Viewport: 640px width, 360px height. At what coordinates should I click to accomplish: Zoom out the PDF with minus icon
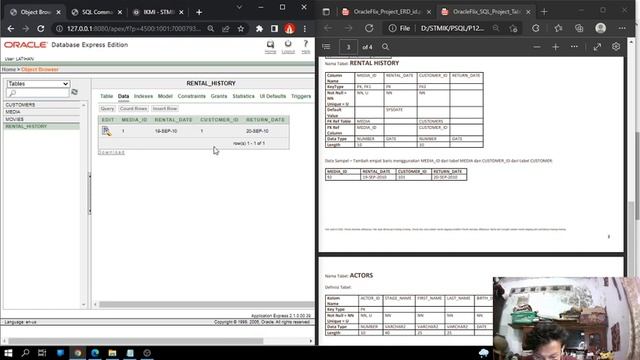tap(537, 47)
